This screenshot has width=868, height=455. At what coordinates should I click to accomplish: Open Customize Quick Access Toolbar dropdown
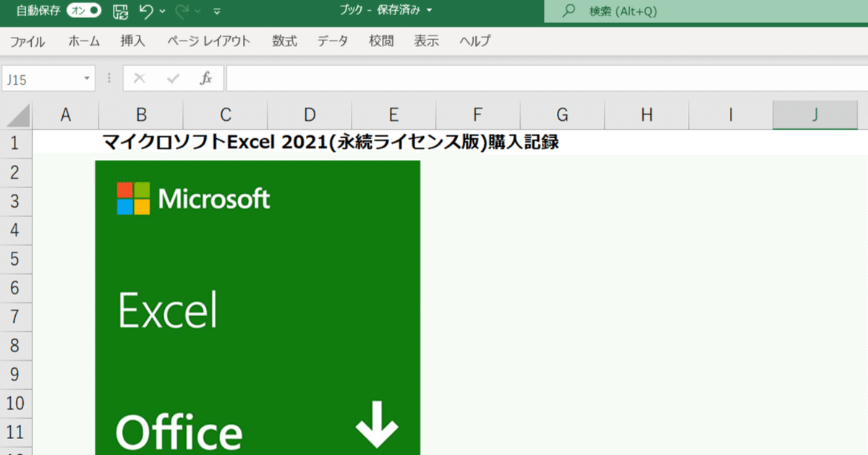(217, 12)
